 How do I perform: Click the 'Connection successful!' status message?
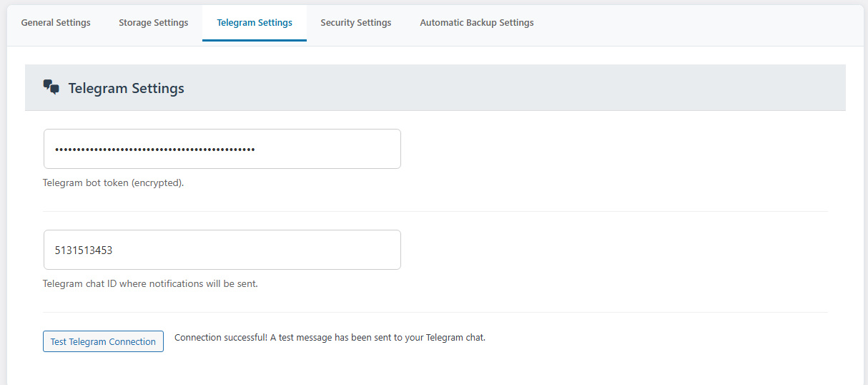(x=330, y=337)
